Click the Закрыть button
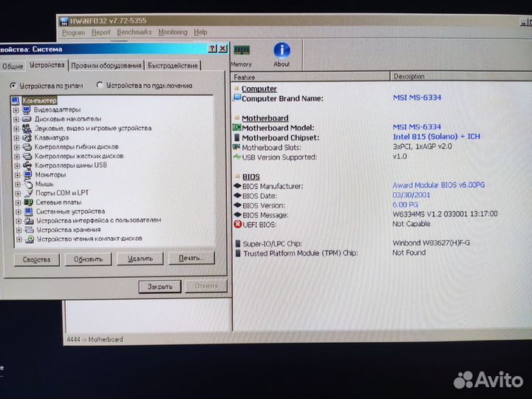 pos(160,287)
